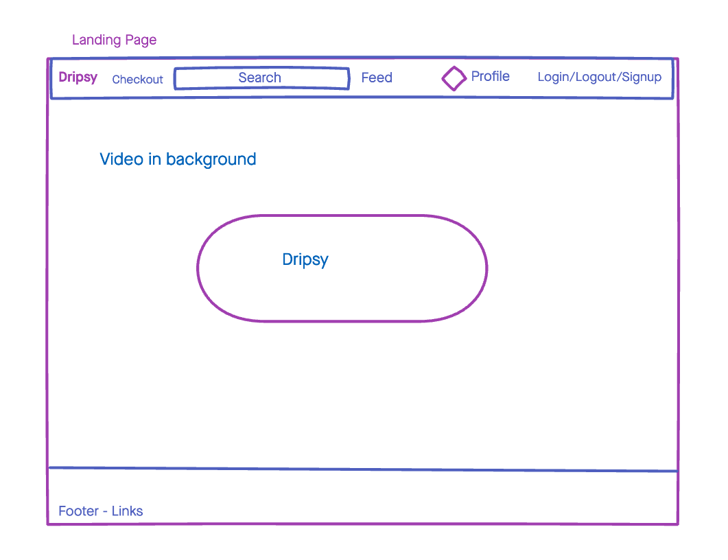Click the Dripsy wordmark in navigation bar
The width and height of the screenshot is (728, 560).
(78, 77)
